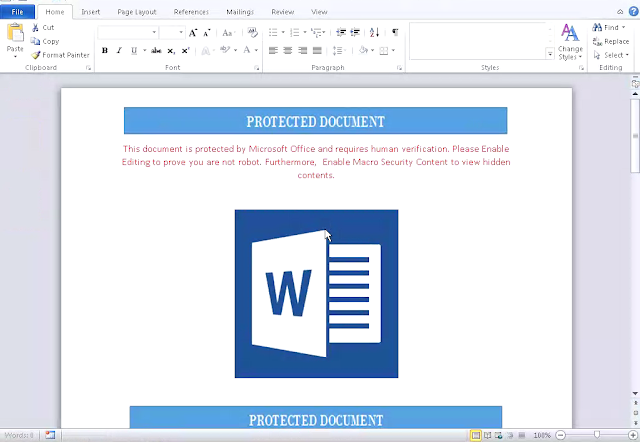This screenshot has height=442, width=640.
Task: Toggle Strikethrough formatting
Action: 156,51
